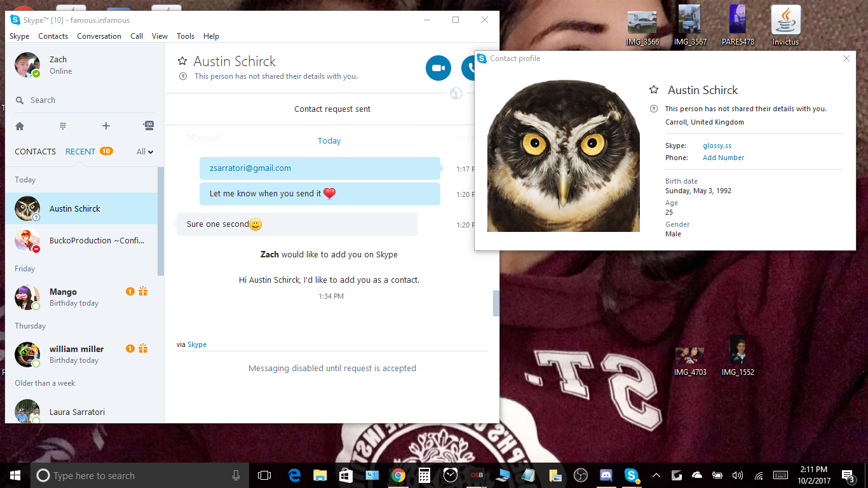Screen dimensions: 868x488
Task: Switch to the RECENT tab
Action: coord(80,151)
